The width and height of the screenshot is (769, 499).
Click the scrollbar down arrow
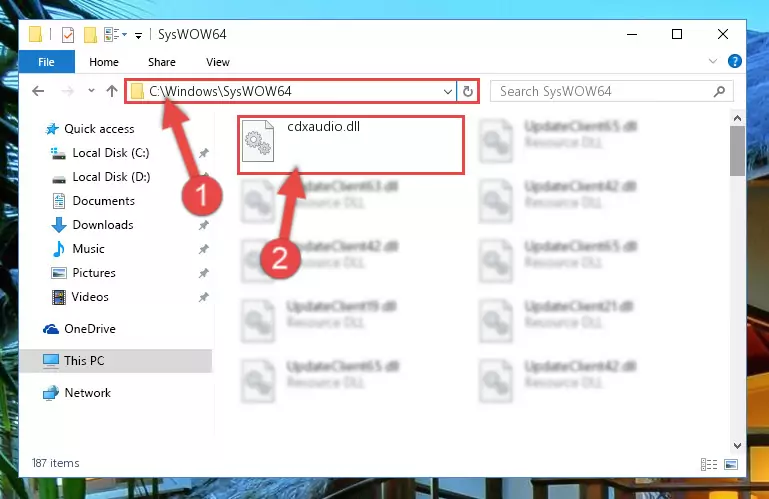[x=737, y=446]
